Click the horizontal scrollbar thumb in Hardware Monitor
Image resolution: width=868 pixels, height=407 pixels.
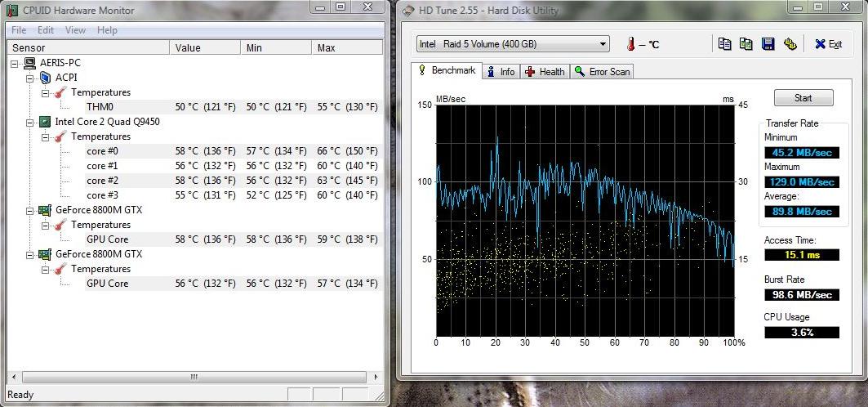coord(194,377)
